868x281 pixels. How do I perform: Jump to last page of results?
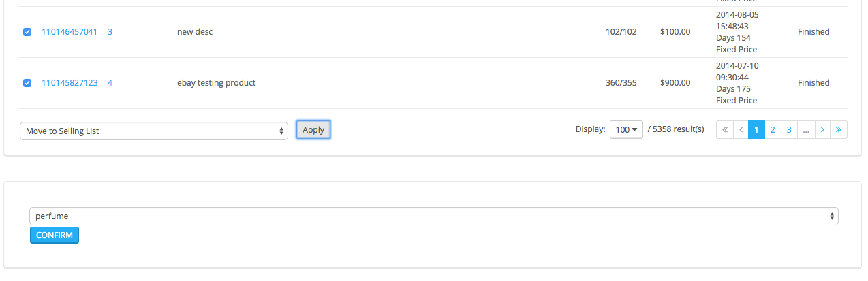[839, 130]
